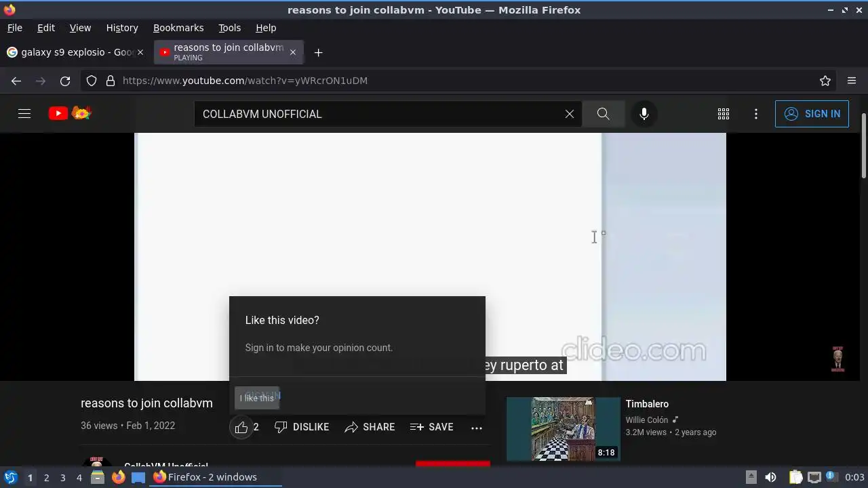Start voice search with the microphone
Screen dimensions: 868x488
tap(644, 114)
